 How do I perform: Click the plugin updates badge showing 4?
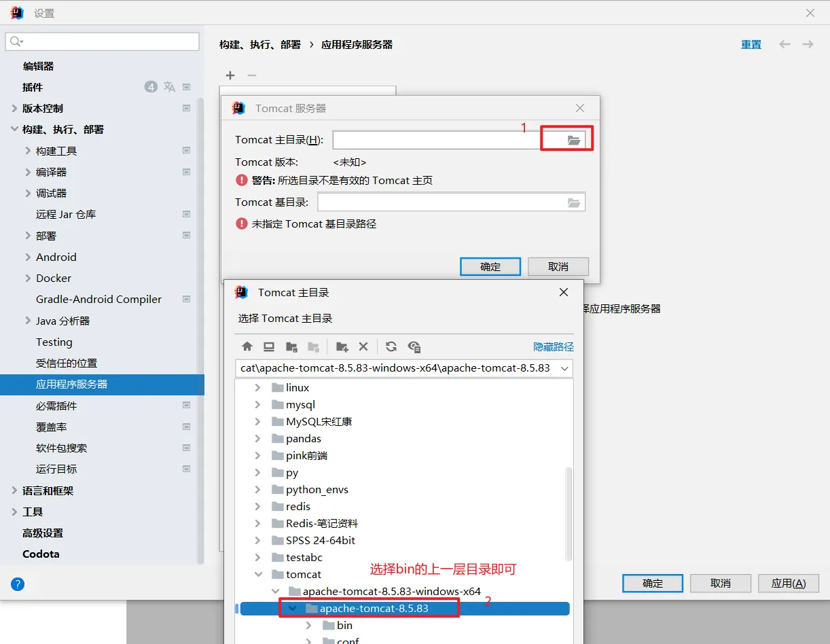pyautogui.click(x=151, y=87)
